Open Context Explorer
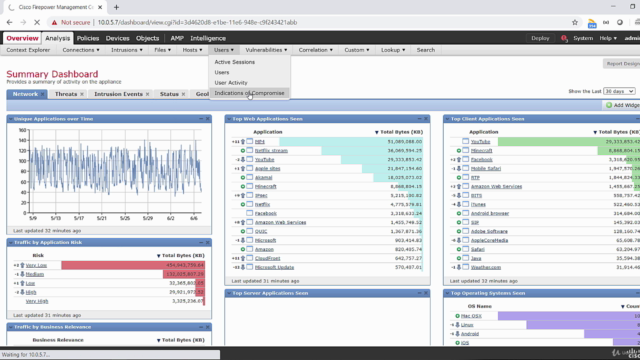Image resolution: width=640 pixels, height=360 pixels. click(28, 50)
